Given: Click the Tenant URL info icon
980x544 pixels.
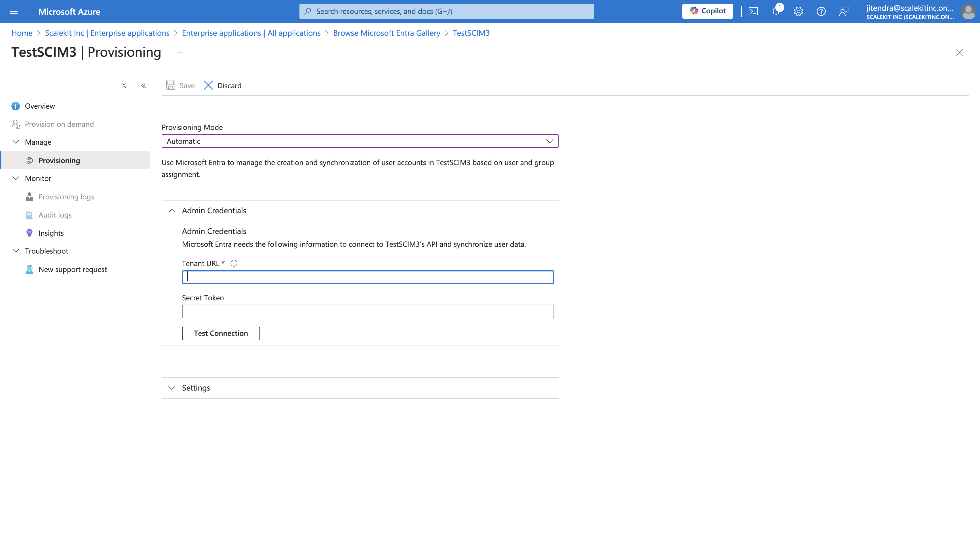Looking at the screenshot, I should (234, 263).
